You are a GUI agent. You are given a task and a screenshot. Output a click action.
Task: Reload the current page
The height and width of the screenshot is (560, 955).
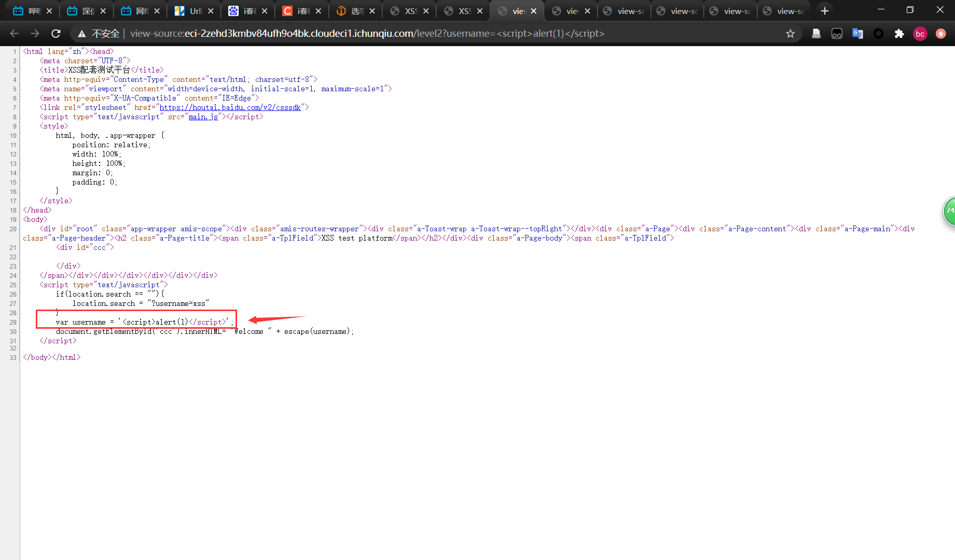pos(56,34)
